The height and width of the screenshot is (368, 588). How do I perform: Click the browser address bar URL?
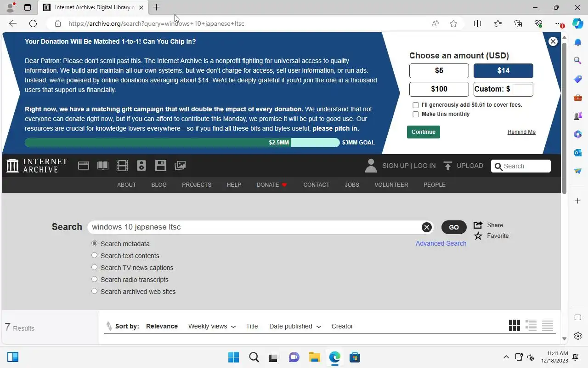(156, 23)
